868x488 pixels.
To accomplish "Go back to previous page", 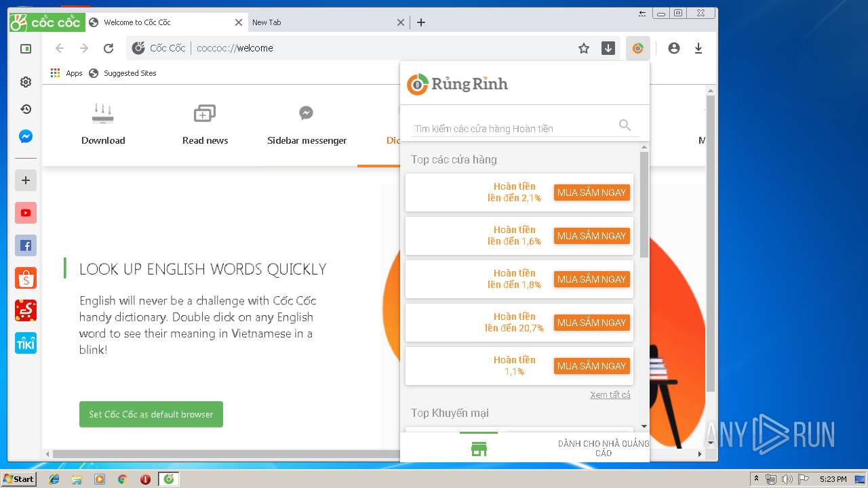I will [x=60, y=48].
